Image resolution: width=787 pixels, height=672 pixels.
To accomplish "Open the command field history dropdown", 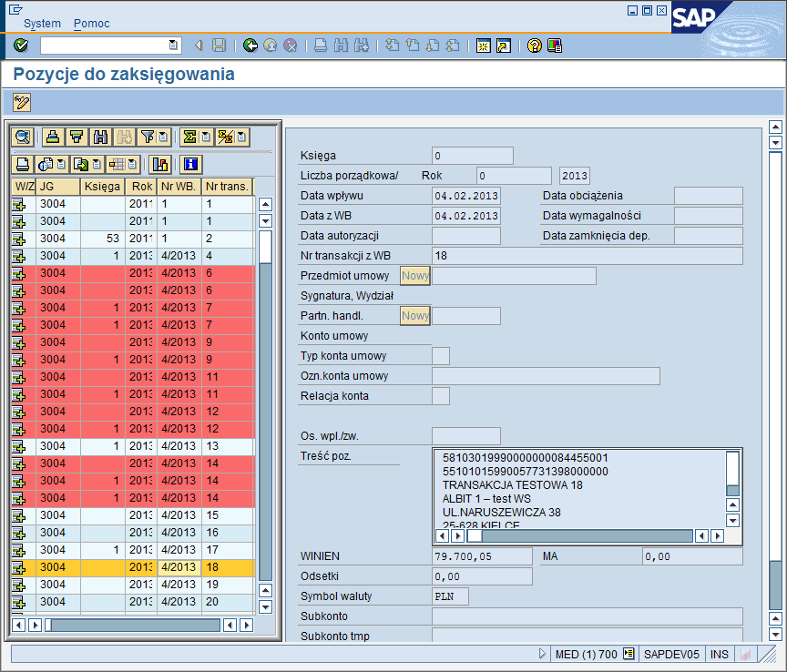I will [173, 46].
